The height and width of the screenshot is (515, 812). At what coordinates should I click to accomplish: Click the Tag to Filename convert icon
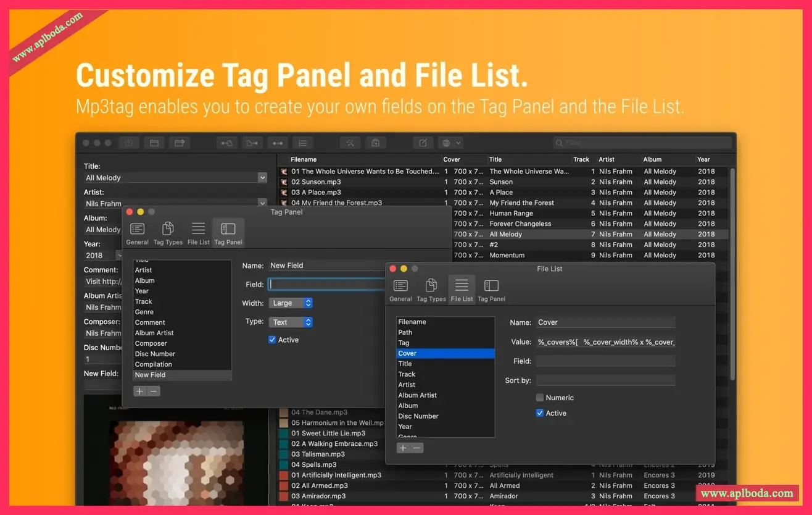click(227, 143)
